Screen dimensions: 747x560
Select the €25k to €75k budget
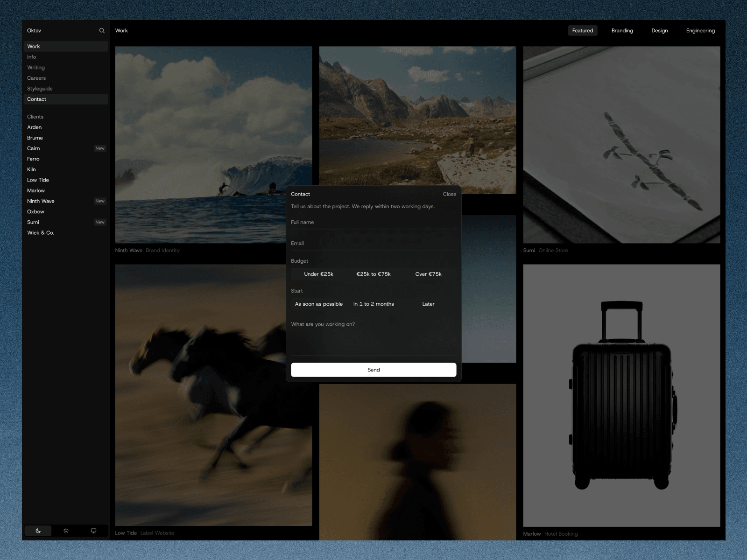[x=373, y=274]
